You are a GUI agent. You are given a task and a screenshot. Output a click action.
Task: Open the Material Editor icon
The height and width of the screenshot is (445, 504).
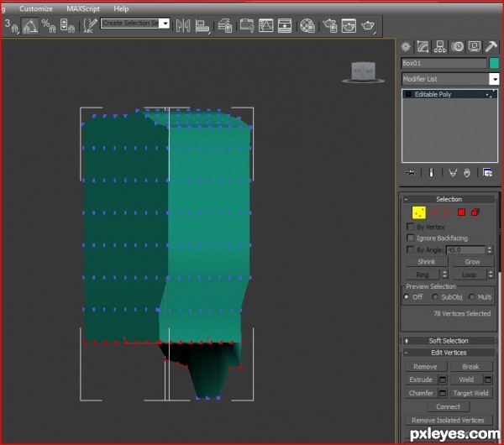[x=307, y=26]
